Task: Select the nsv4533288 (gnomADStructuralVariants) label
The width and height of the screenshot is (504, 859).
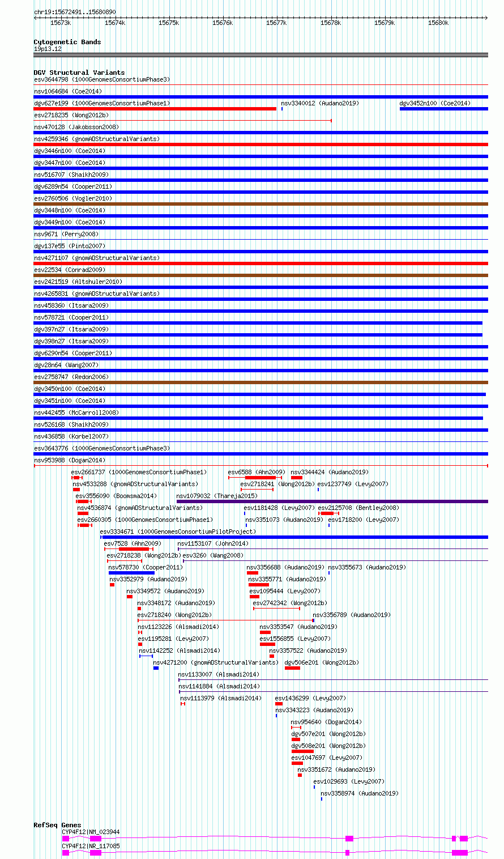Action: [136, 484]
